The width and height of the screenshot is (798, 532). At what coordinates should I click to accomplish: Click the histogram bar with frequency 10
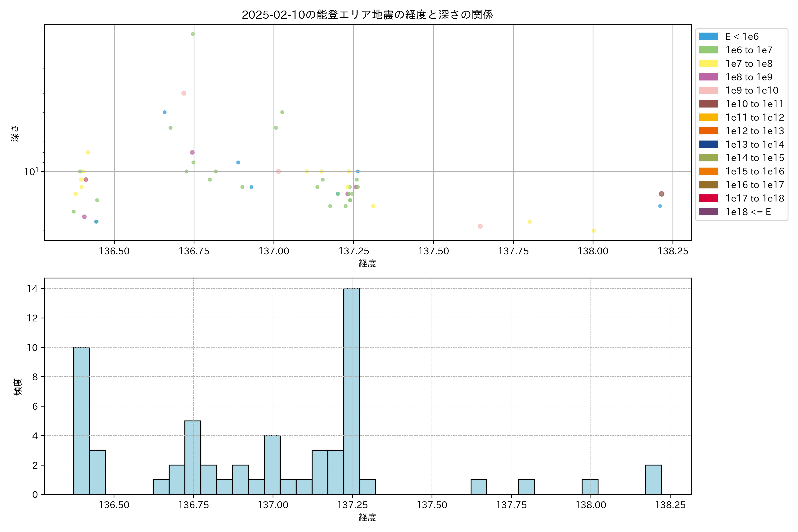(81, 421)
